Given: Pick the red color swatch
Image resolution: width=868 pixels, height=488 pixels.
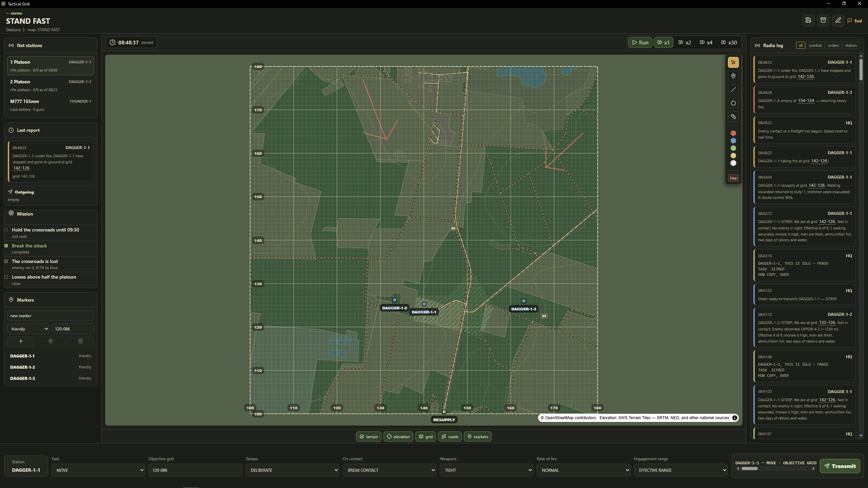Looking at the screenshot, I should pyautogui.click(x=733, y=133).
